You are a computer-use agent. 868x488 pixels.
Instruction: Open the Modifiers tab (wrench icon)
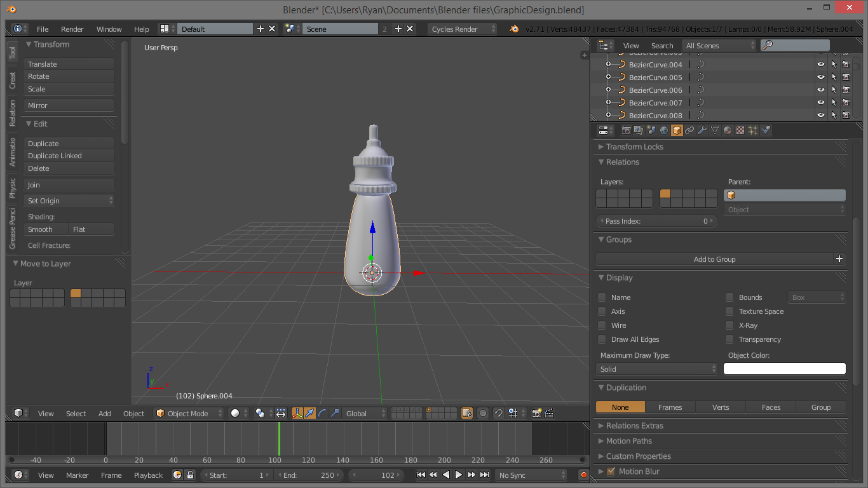[702, 130]
